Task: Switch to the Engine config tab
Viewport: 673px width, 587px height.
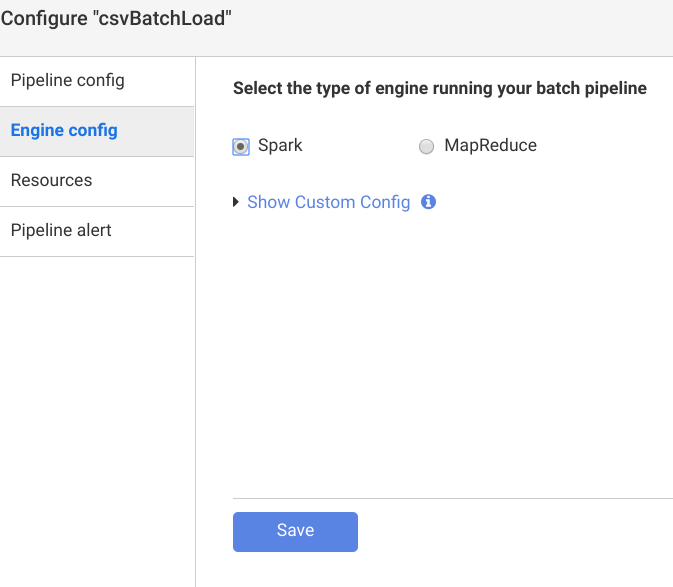Action: (x=64, y=130)
